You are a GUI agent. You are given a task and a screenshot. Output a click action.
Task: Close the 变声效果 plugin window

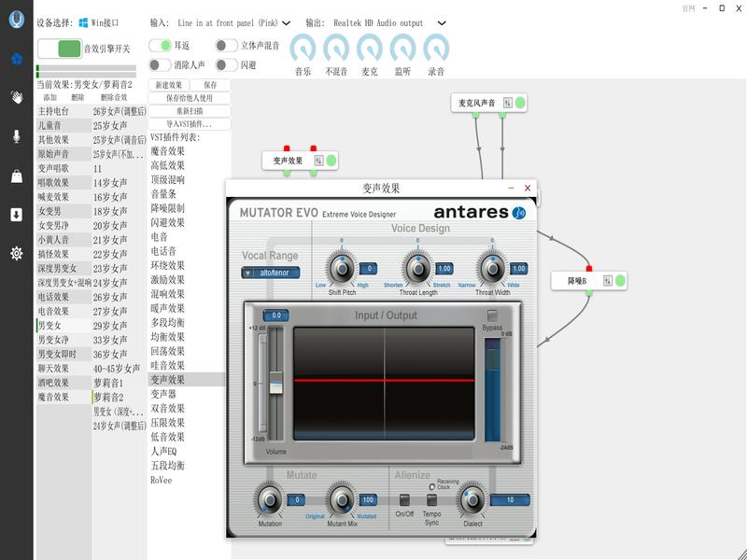528,189
